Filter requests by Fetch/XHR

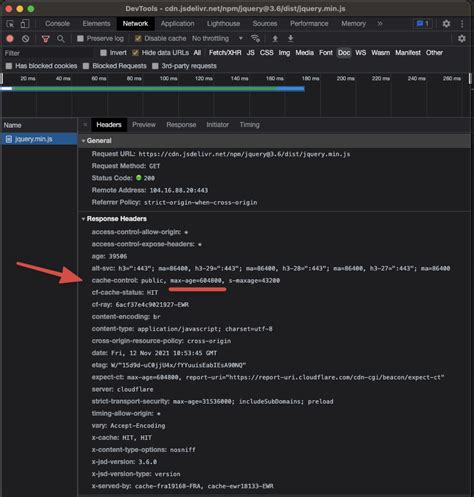coord(225,53)
